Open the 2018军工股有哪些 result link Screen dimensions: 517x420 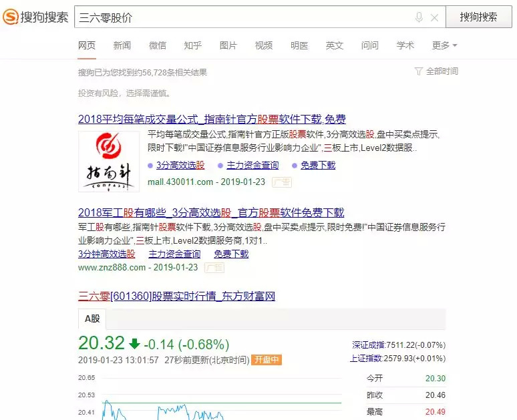click(x=211, y=212)
